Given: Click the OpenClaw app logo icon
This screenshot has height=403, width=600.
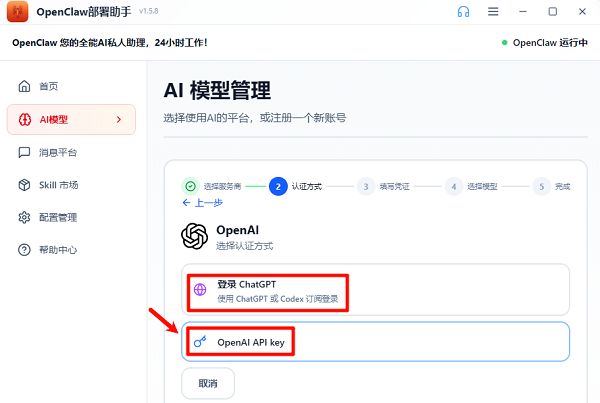Looking at the screenshot, I should pyautogui.click(x=18, y=11).
